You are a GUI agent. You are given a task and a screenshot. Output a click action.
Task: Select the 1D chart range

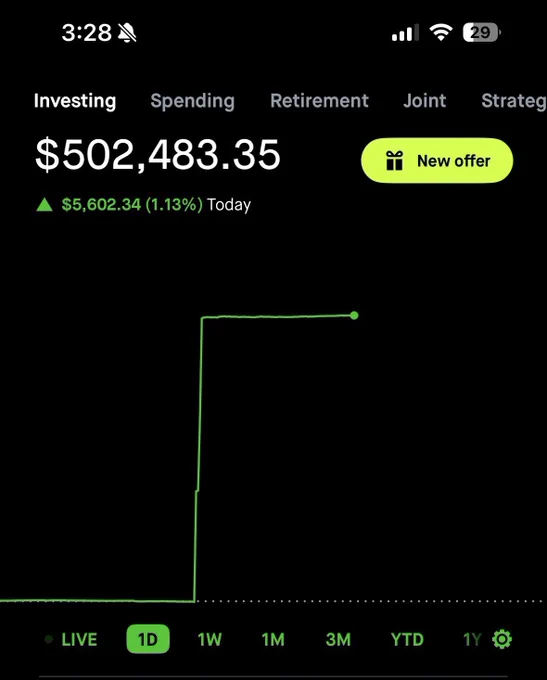pos(147,639)
